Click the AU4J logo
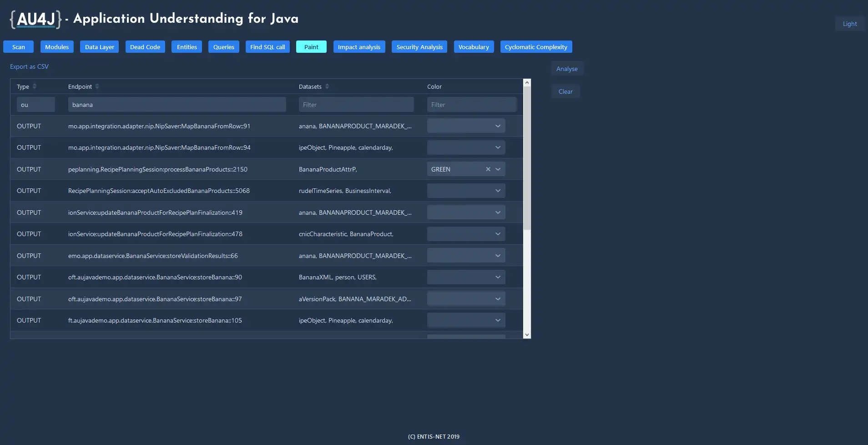Viewport: 868px width, 445px height. (35, 19)
